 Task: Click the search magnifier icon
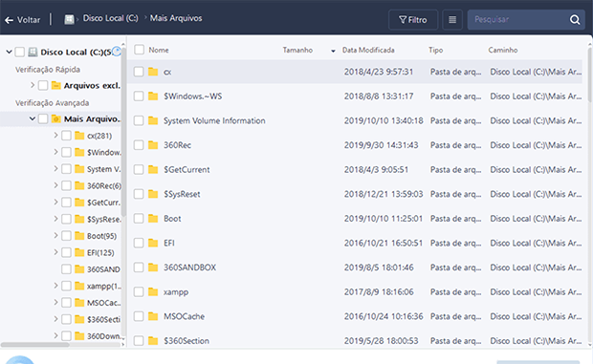click(x=575, y=20)
